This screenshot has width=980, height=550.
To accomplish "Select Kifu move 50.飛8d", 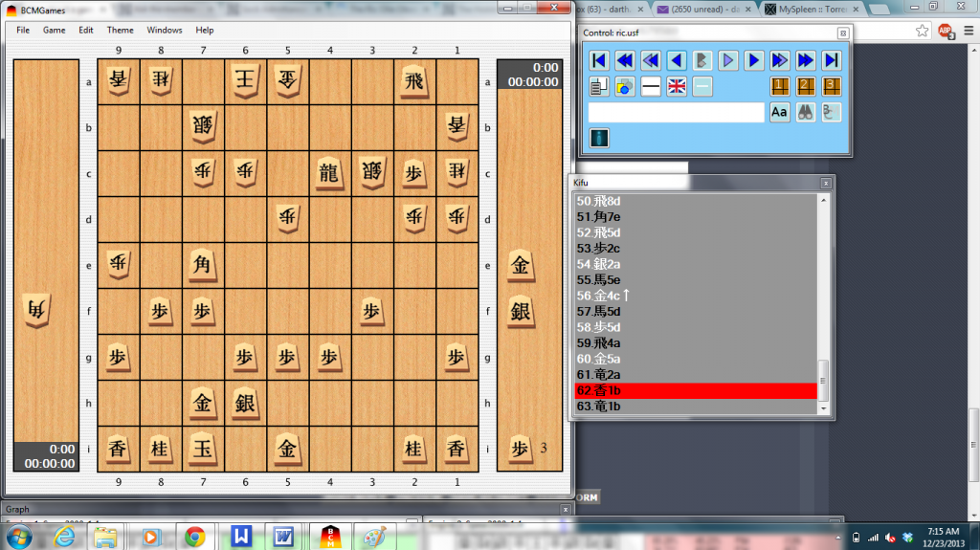I will point(696,201).
